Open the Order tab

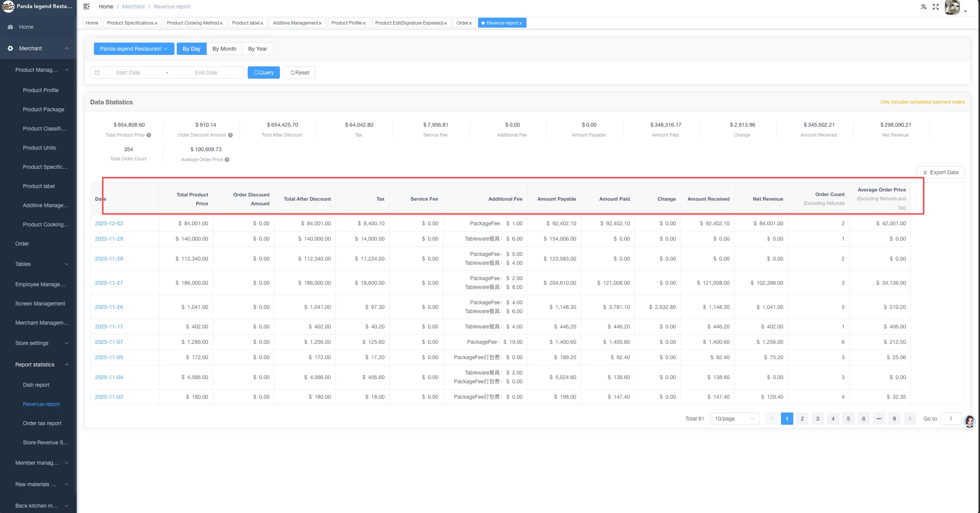[462, 23]
